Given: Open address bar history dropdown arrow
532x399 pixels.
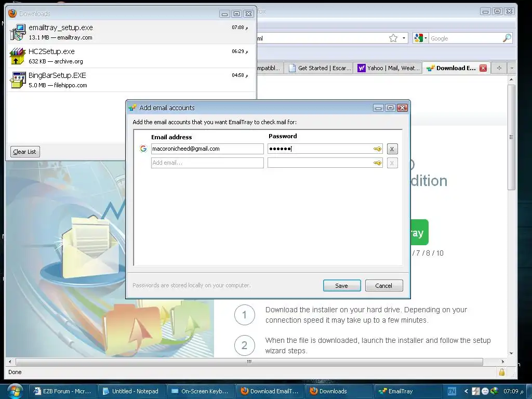Looking at the screenshot, I should pyautogui.click(x=404, y=38).
